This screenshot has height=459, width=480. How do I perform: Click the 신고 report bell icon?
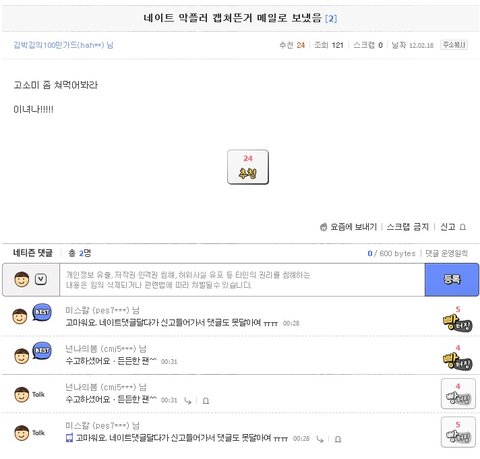pos(462,227)
